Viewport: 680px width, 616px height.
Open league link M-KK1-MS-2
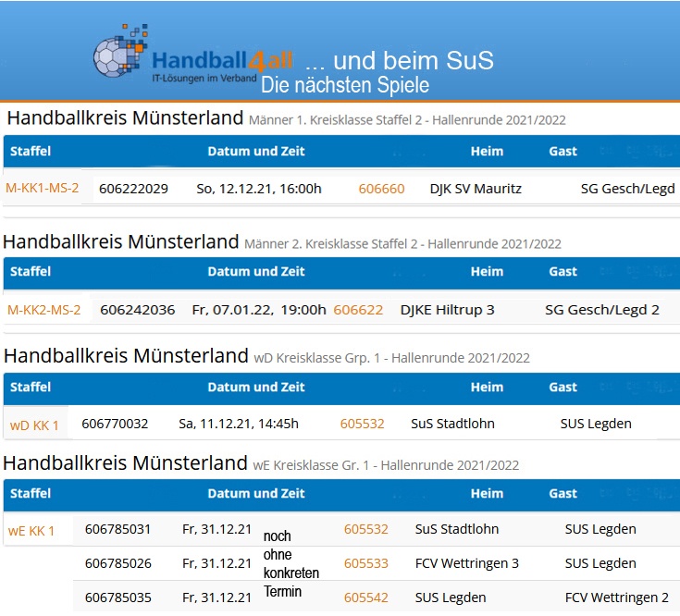42,188
